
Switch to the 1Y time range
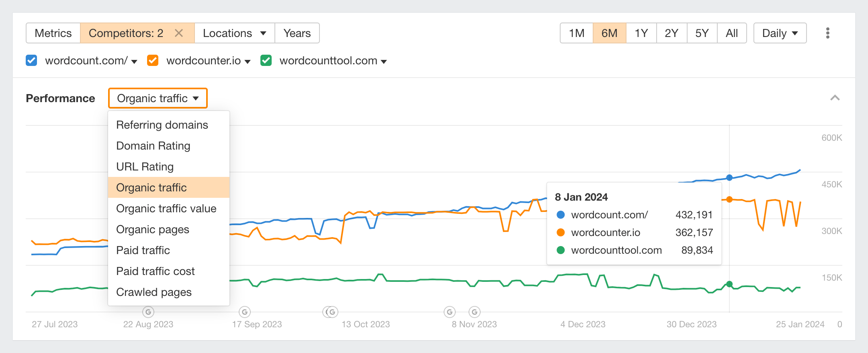641,33
